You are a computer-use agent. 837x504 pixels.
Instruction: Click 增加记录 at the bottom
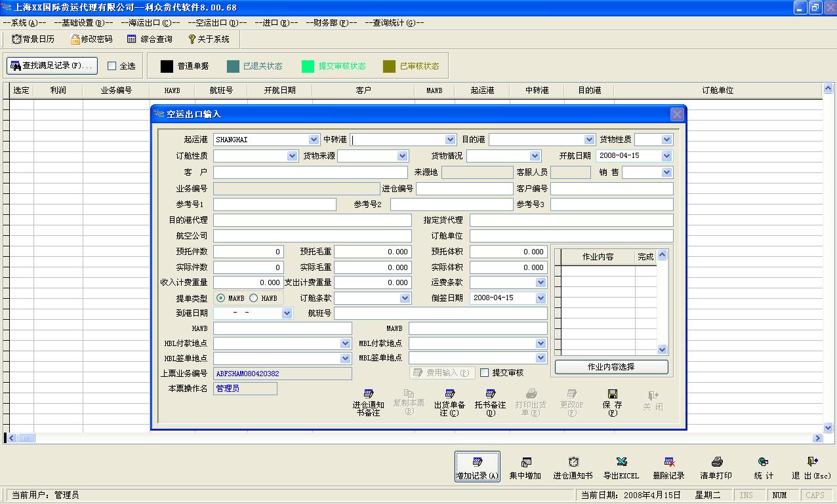pyautogui.click(x=478, y=467)
